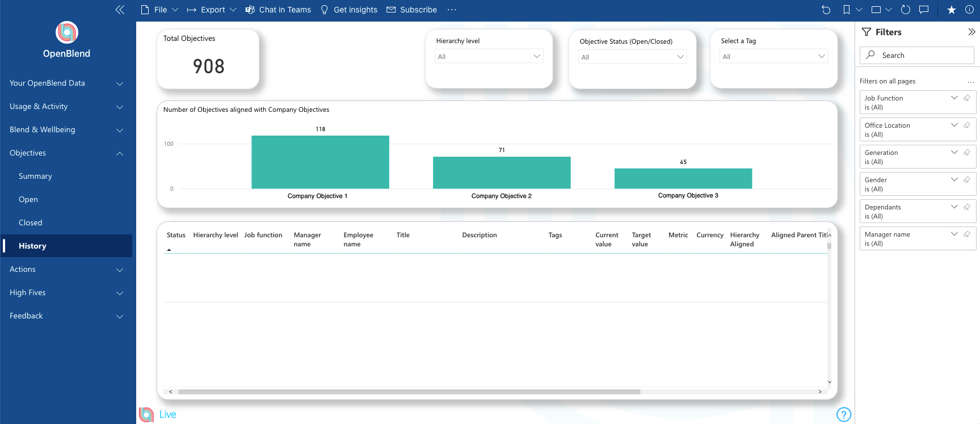Click the Subscribe button
The height and width of the screenshot is (424, 980).
click(x=412, y=10)
